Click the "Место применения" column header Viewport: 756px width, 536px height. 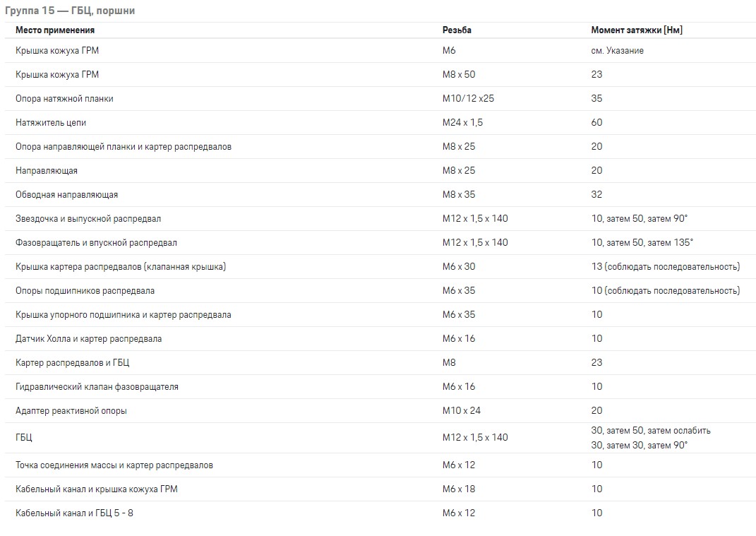(55, 30)
